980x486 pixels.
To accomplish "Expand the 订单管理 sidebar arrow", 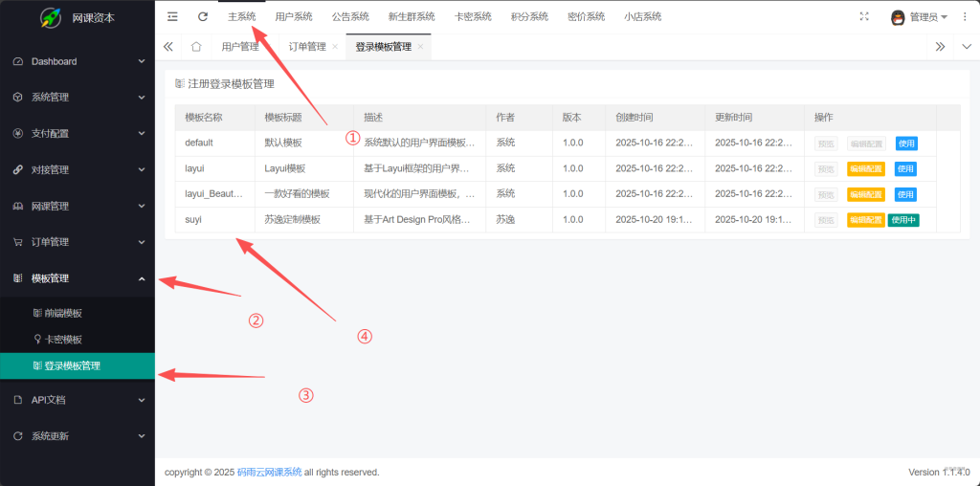I will [142, 242].
